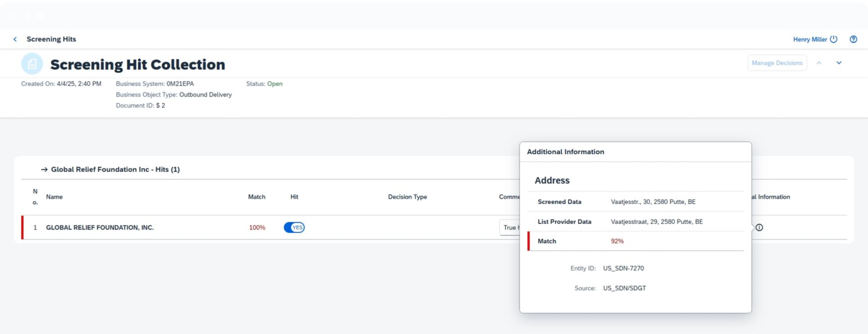
Task: Click the document icon beside Screening Hit Collection
Action: pyautogui.click(x=32, y=64)
